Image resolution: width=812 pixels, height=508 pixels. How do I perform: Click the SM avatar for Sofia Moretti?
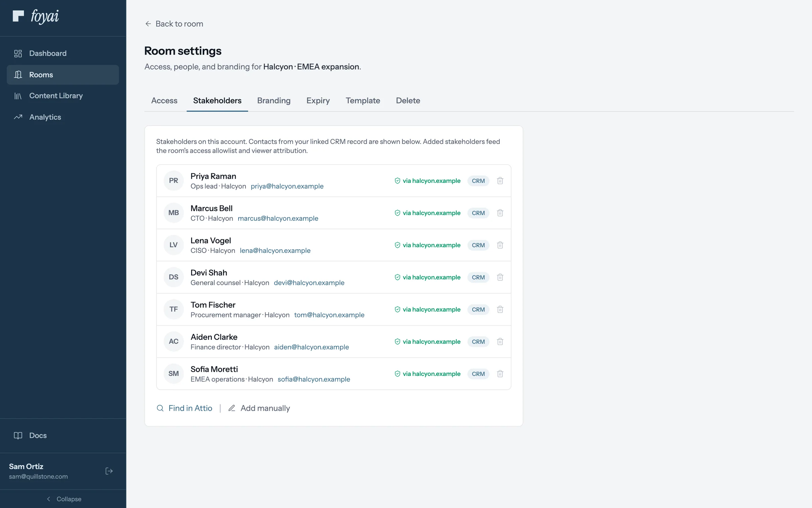pos(174,374)
